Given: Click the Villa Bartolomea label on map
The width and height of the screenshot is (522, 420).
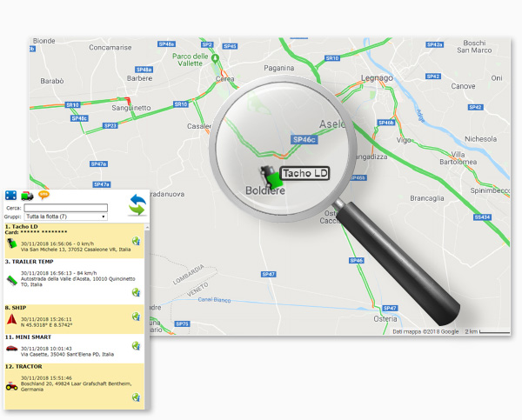Looking at the screenshot, I should pyautogui.click(x=458, y=158).
